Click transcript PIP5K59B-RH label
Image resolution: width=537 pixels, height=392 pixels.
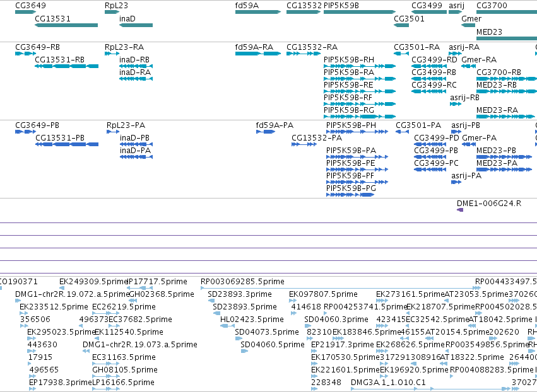[x=348, y=60]
